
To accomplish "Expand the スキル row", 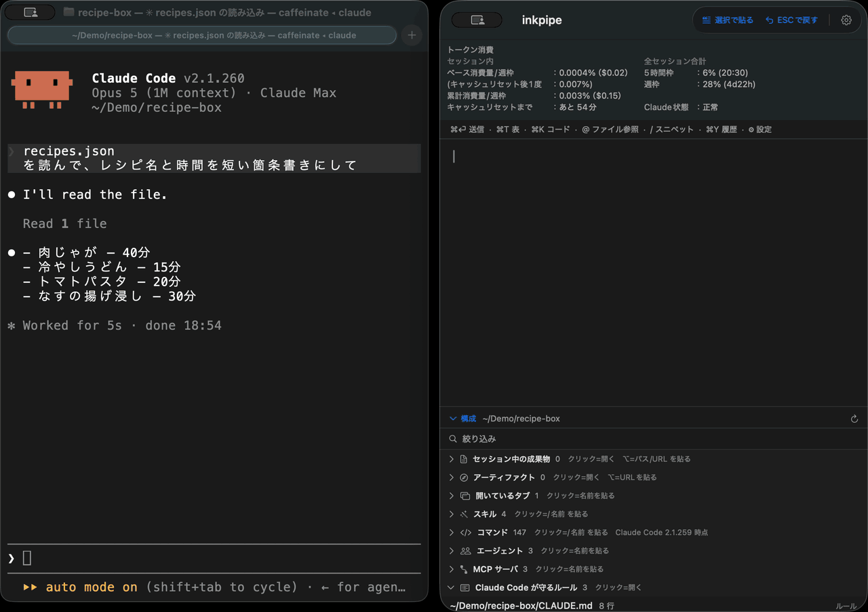I will point(452,514).
